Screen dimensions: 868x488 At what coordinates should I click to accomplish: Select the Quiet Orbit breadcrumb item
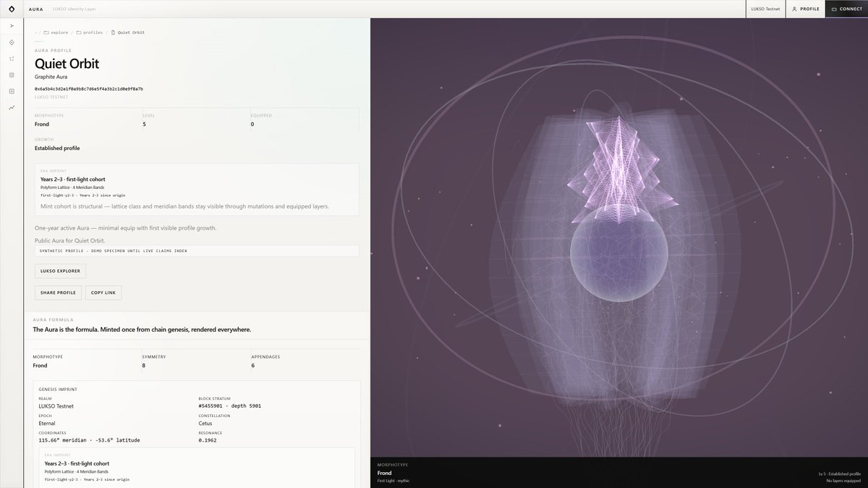point(127,33)
